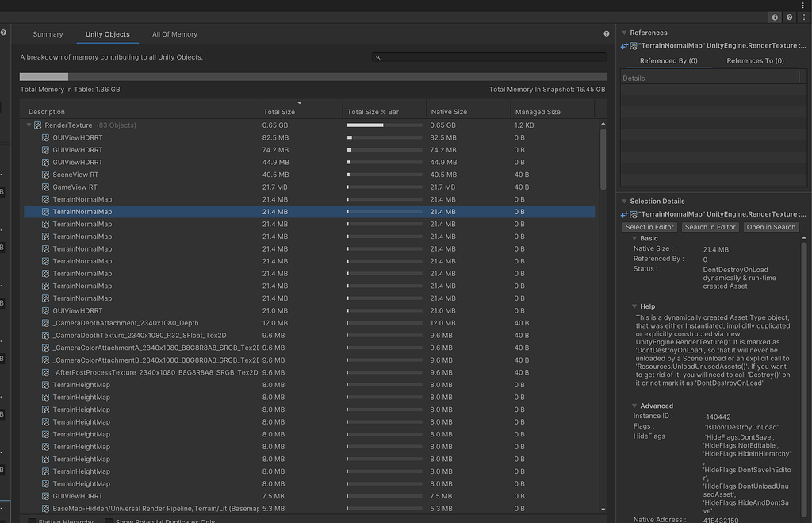Click the _CameraDepthAttachment row icon
This screenshot has width=812, height=523.
pyautogui.click(x=46, y=323)
